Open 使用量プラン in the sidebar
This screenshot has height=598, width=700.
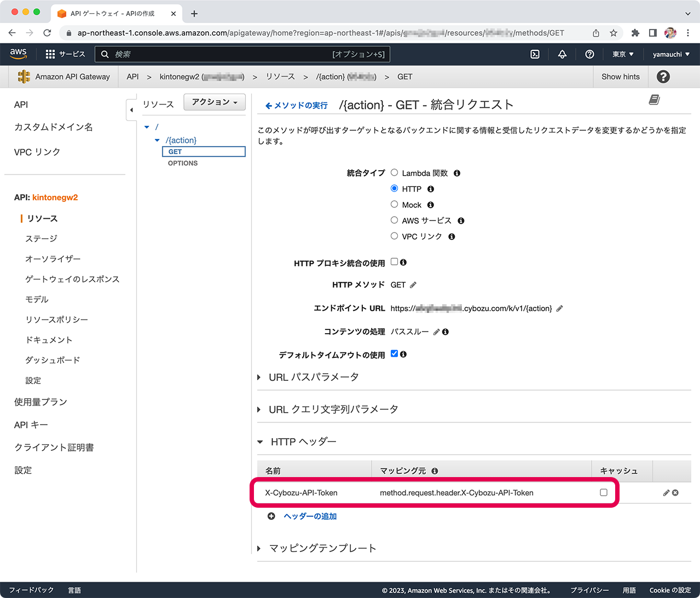(x=41, y=402)
